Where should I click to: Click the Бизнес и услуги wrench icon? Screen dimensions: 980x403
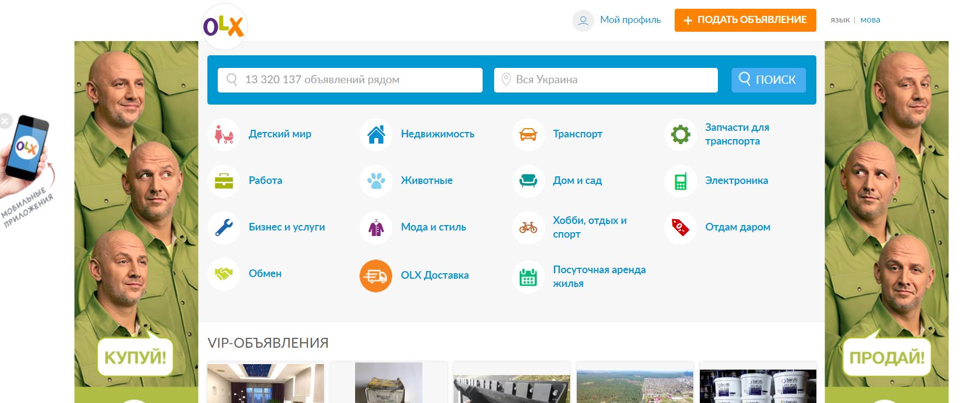click(x=224, y=227)
